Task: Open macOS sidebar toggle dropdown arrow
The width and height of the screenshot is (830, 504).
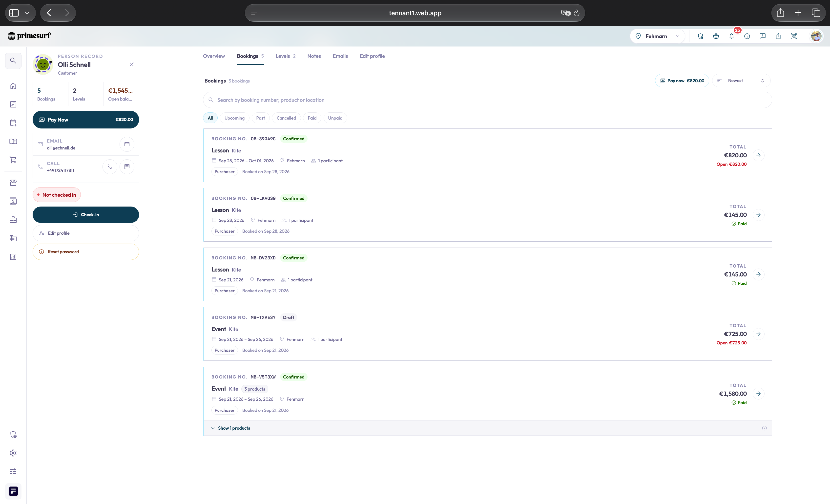Action: 27,13
